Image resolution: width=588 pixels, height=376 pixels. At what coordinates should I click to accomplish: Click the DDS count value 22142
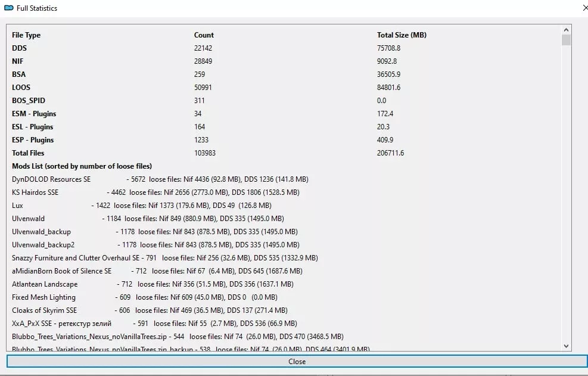pos(203,48)
